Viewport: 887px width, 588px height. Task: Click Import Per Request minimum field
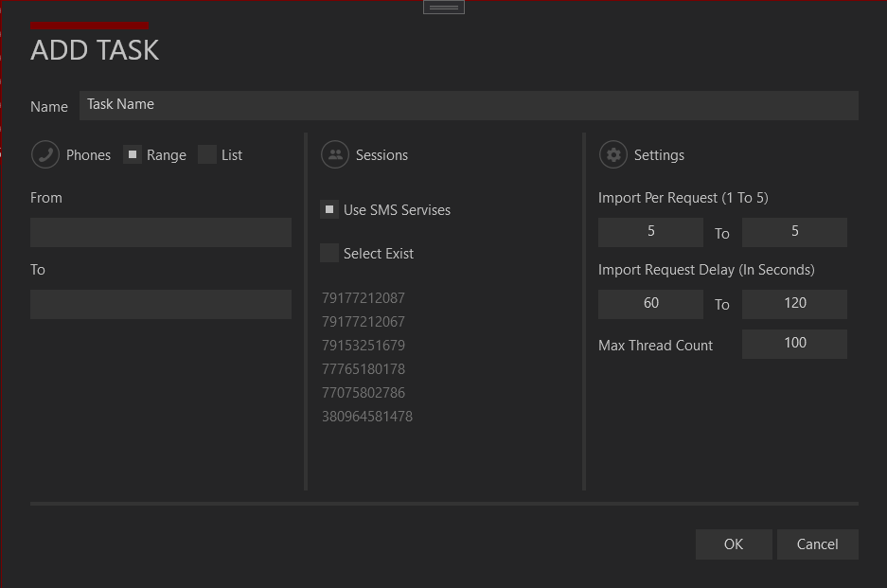(650, 232)
